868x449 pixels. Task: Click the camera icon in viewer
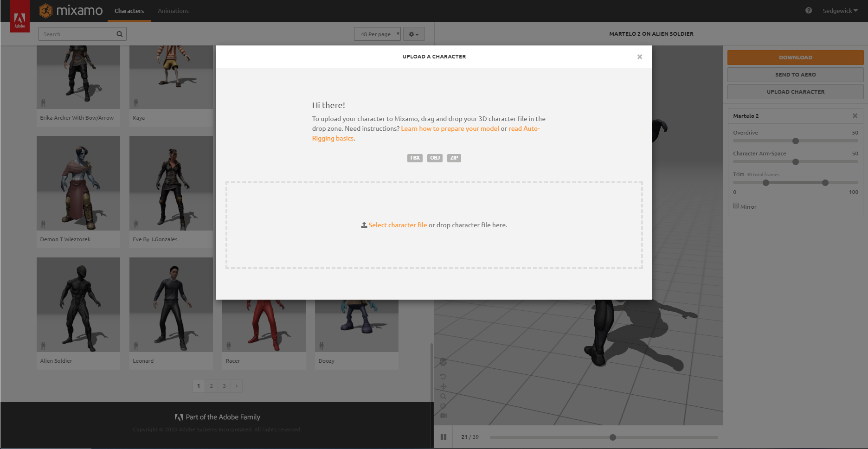[x=443, y=416]
